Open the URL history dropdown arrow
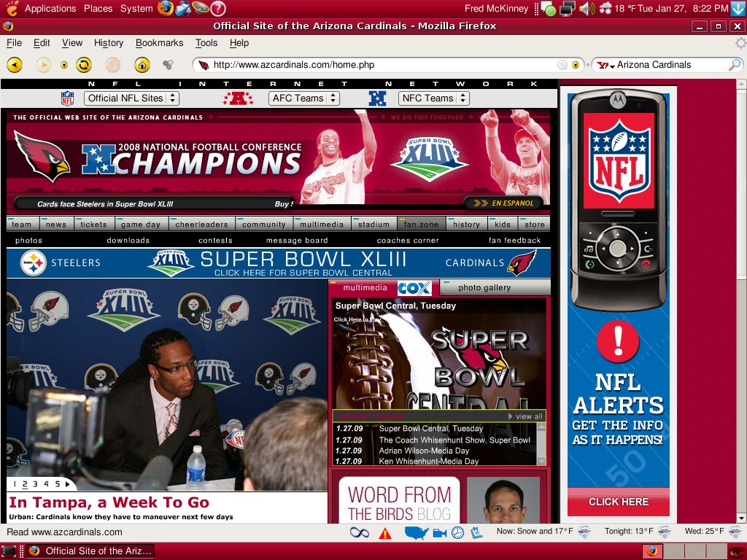 [x=576, y=65]
